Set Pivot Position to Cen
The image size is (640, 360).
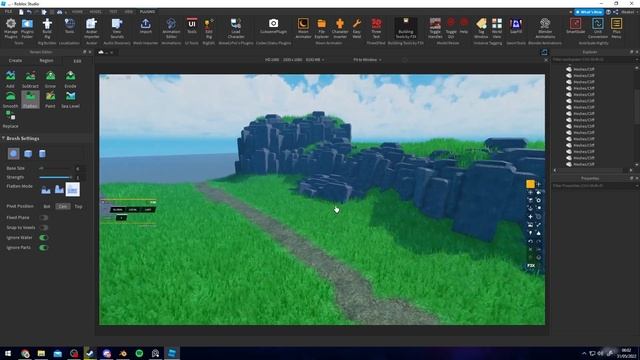point(62,207)
